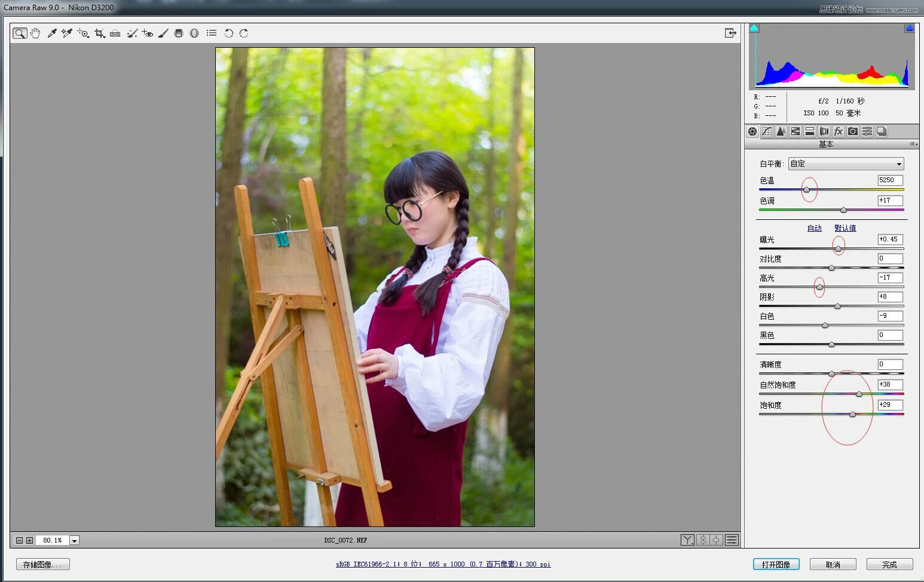Pick the Red Eye Removal tool
The height and width of the screenshot is (582, 924).
tap(148, 33)
